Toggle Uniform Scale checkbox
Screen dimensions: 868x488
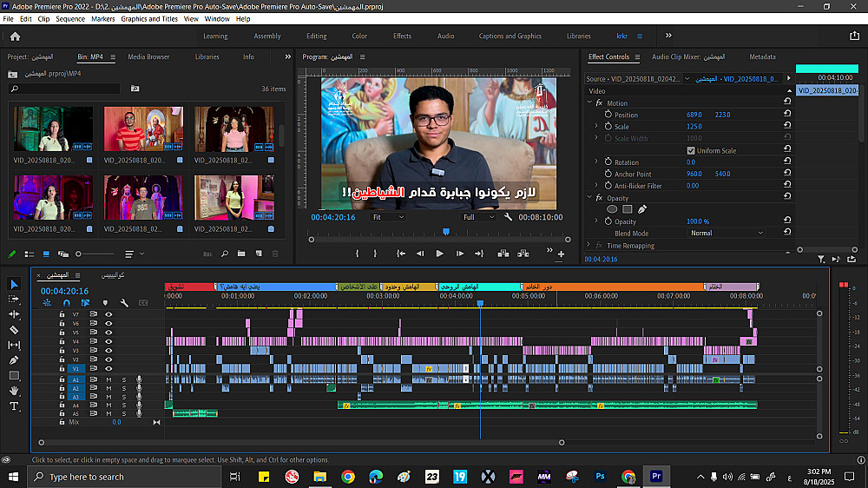tap(690, 150)
